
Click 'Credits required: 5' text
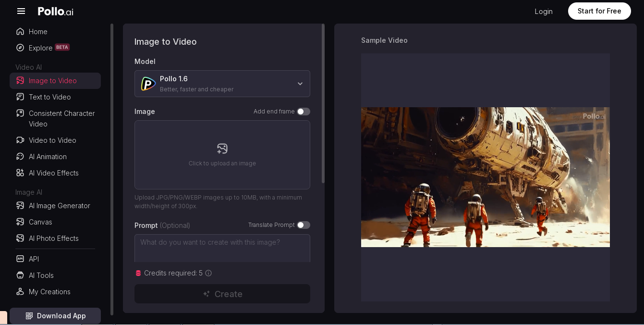tap(173, 273)
